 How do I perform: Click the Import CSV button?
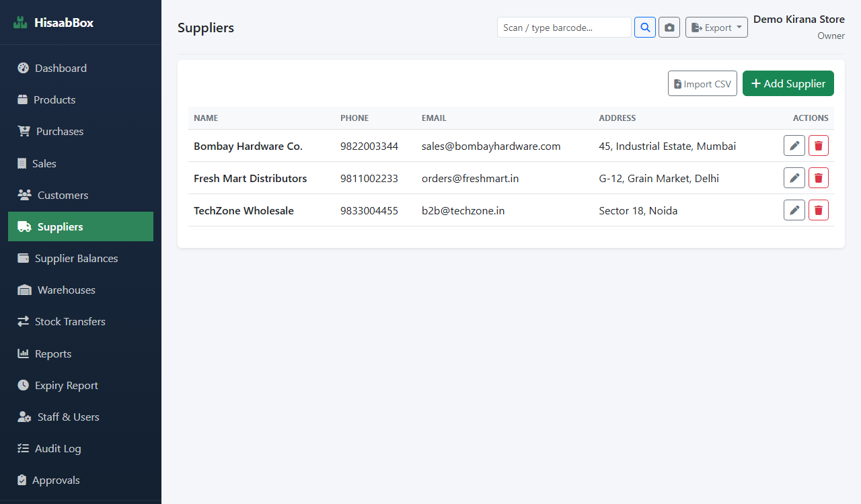pos(702,83)
